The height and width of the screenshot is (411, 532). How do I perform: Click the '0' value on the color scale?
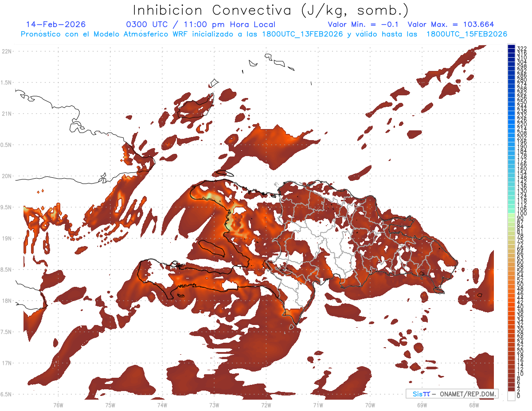pos(519,396)
